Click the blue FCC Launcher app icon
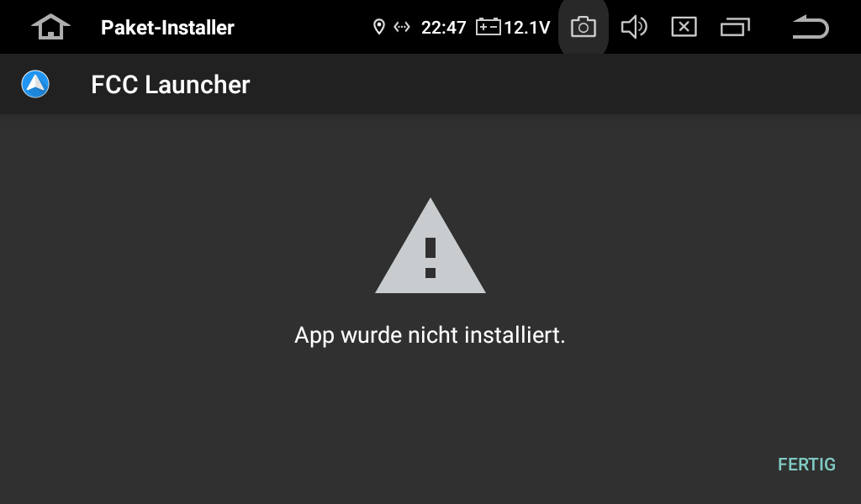 click(35, 84)
